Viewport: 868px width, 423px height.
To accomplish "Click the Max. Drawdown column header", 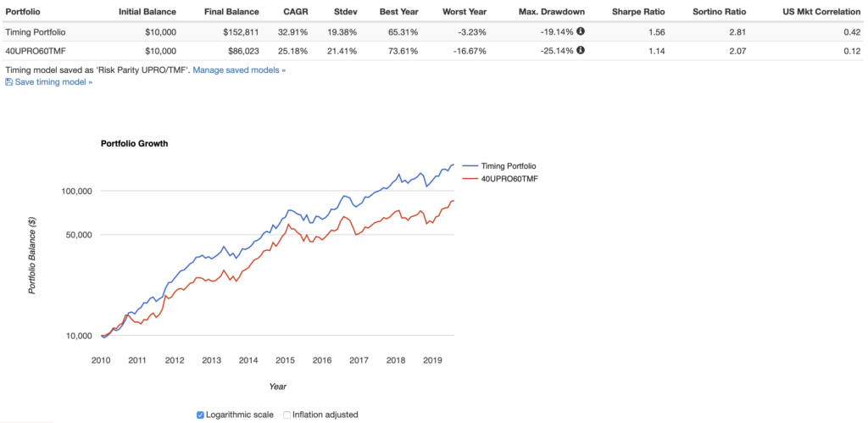I will coord(551,13).
